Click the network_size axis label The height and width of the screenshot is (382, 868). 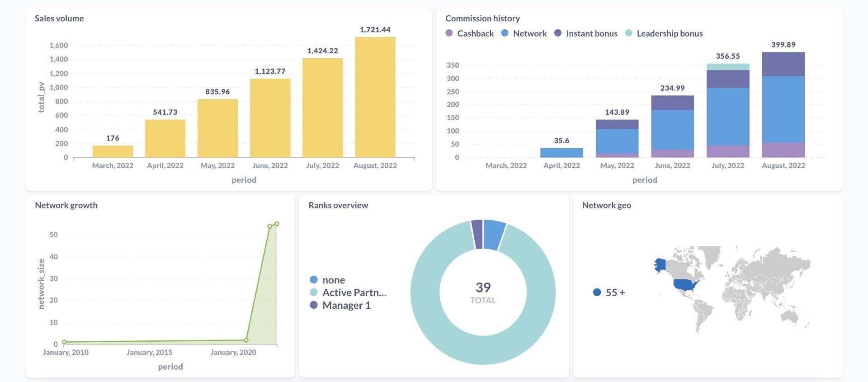click(41, 284)
